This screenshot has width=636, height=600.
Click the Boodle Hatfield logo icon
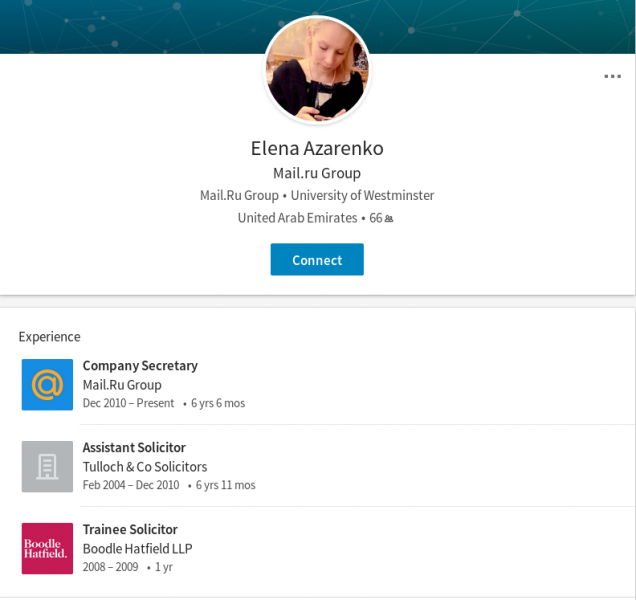47,549
